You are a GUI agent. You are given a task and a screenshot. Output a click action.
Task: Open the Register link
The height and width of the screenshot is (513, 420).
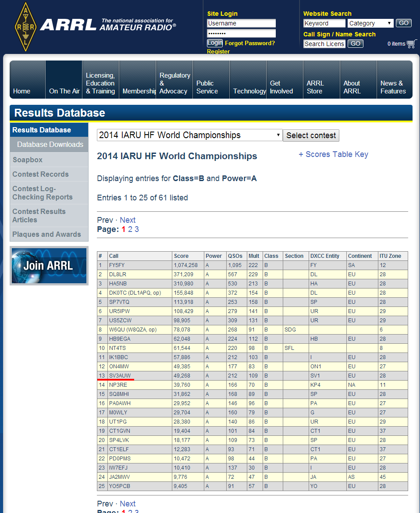coord(218,51)
